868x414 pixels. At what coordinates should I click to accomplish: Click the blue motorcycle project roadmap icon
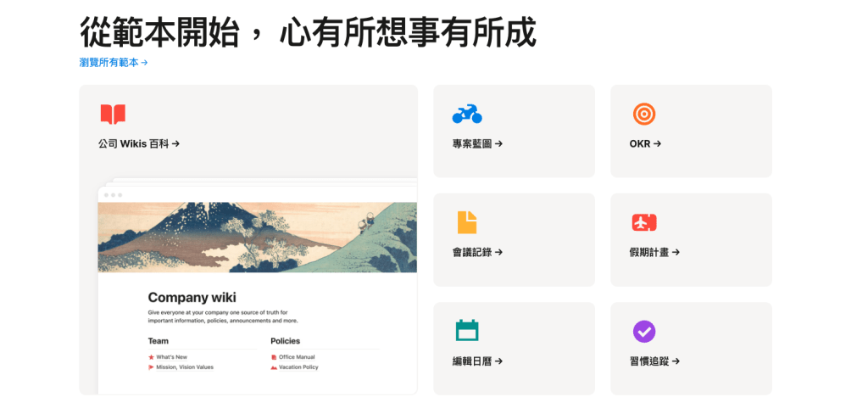[x=467, y=114]
